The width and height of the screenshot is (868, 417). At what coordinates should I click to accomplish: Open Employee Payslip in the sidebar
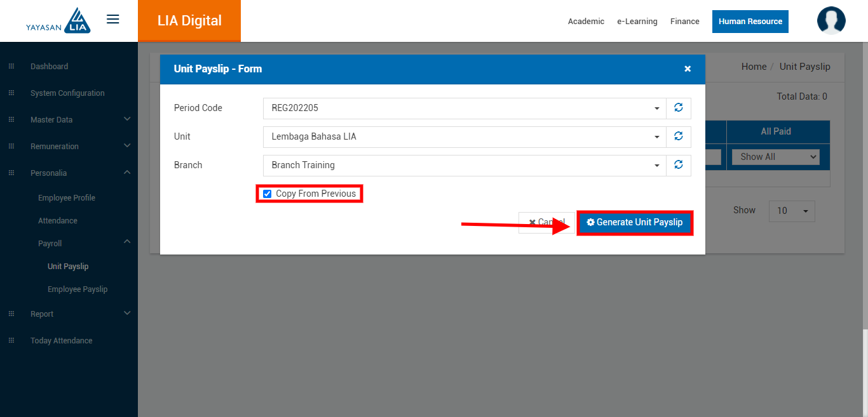78,289
